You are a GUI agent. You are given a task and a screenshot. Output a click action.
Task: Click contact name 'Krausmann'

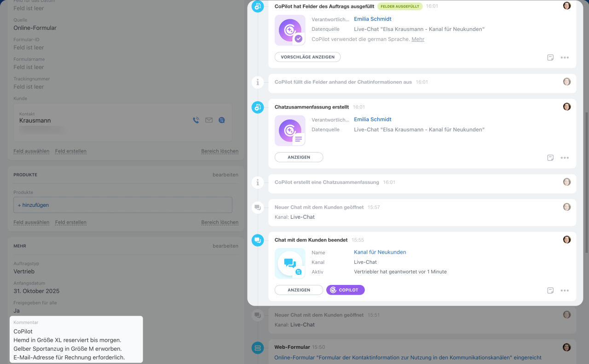(x=35, y=120)
